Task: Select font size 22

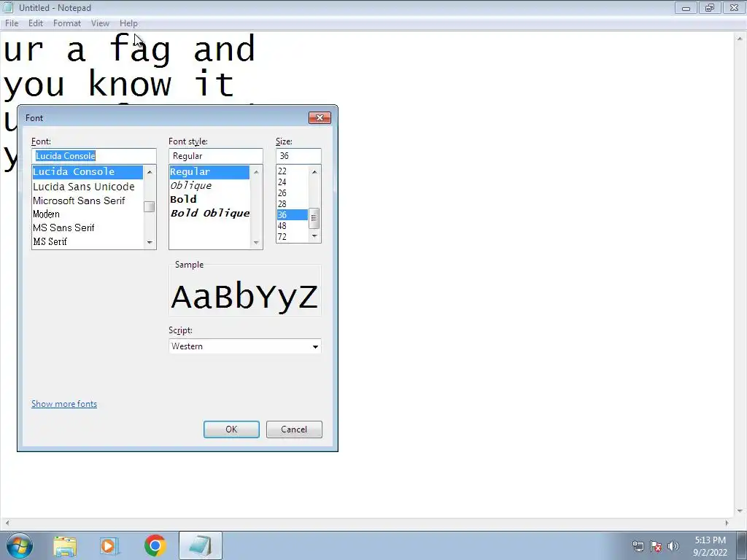Action: coord(292,171)
